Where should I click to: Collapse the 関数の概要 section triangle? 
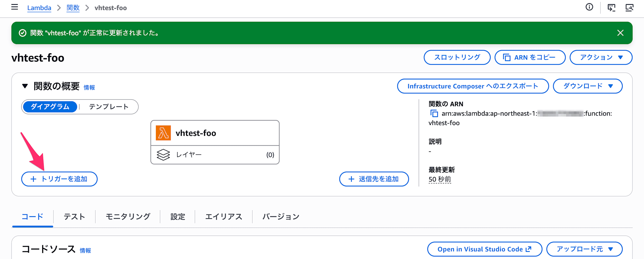point(25,86)
